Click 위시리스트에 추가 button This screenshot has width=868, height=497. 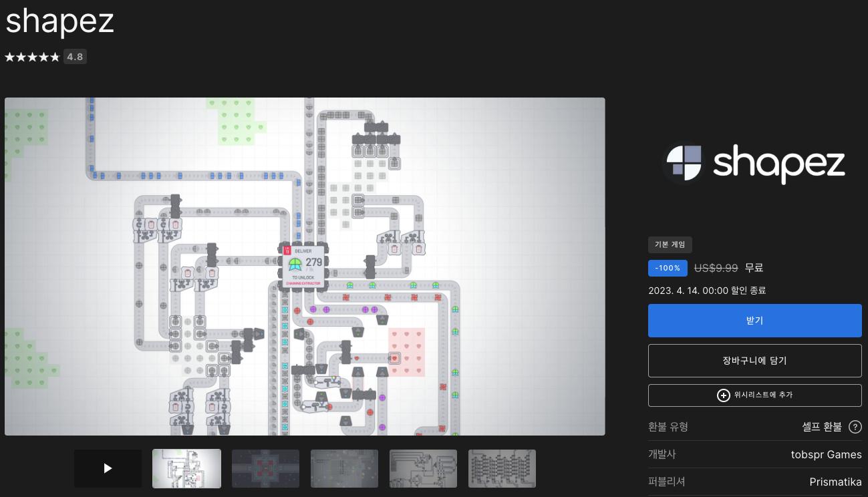754,395
